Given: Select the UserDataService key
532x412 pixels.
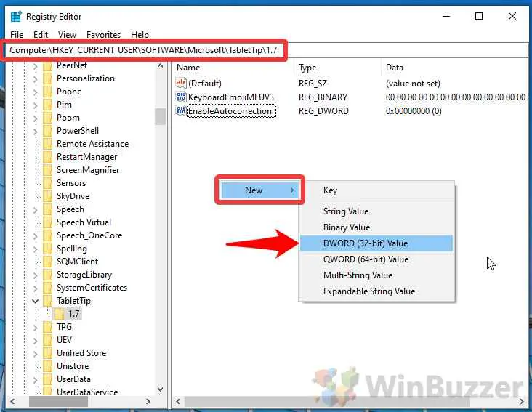Looking at the screenshot, I should (x=87, y=392).
